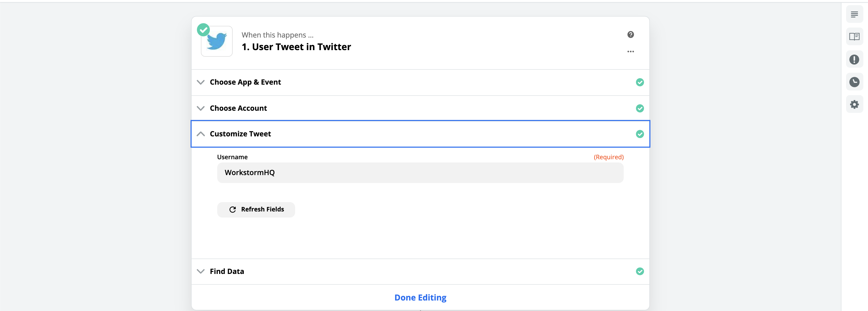The width and height of the screenshot is (868, 311).
Task: Click the Choose App & Event status checkmark
Action: (640, 82)
